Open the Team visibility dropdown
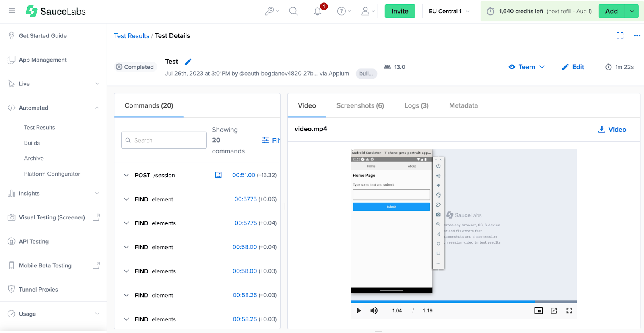This screenshot has height=333, width=644. coord(526,67)
